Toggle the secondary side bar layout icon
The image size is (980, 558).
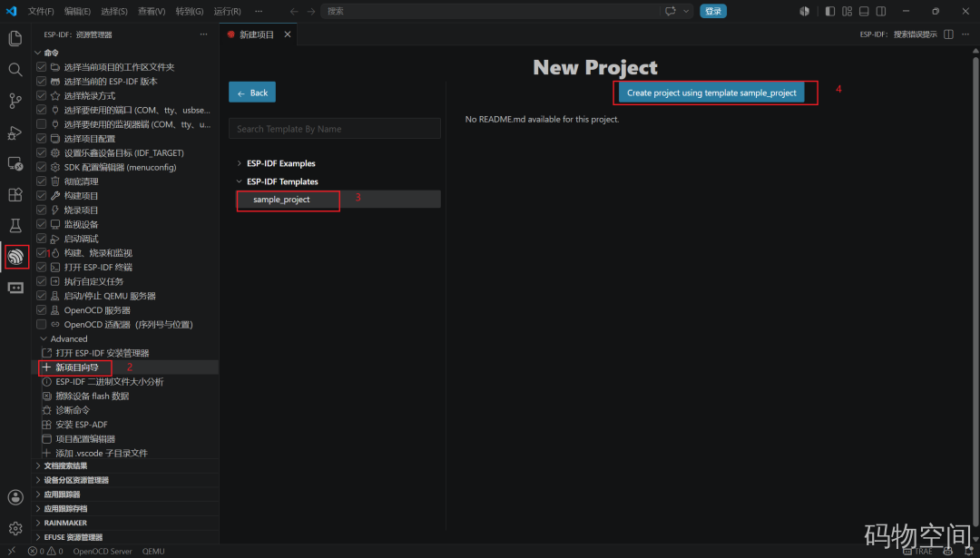tap(880, 11)
